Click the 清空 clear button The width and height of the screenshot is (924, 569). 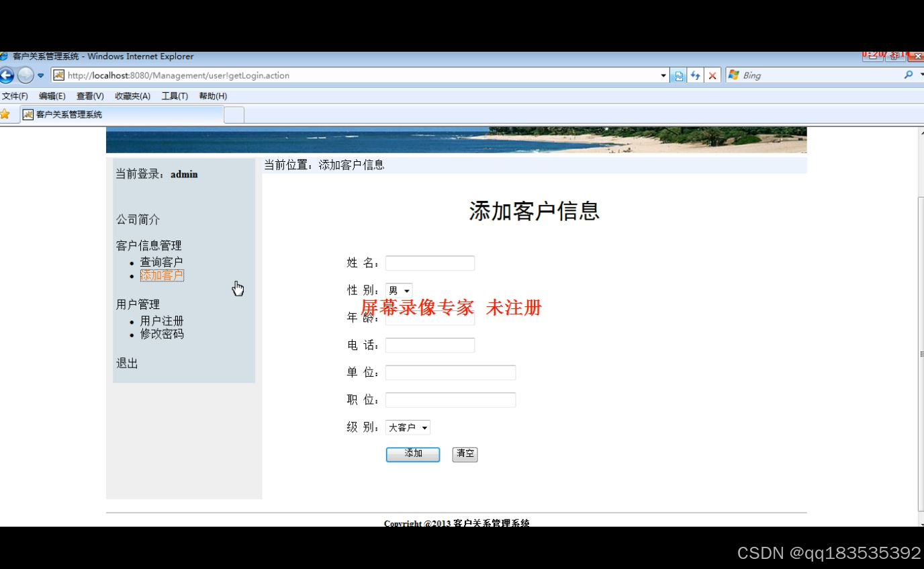465,454
